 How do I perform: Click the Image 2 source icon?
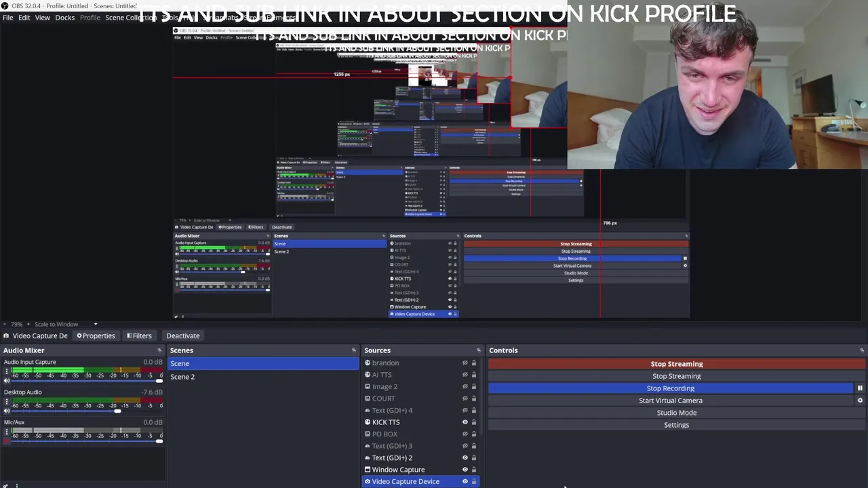368,387
